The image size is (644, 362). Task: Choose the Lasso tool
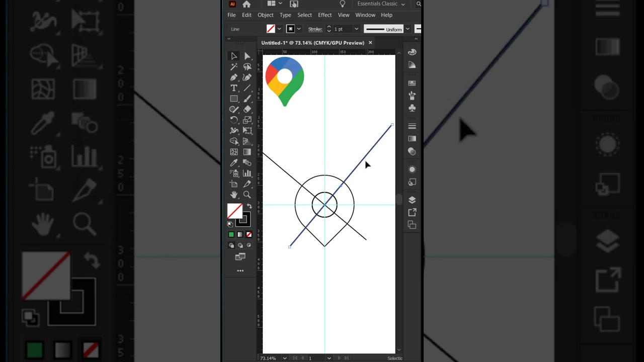(247, 67)
